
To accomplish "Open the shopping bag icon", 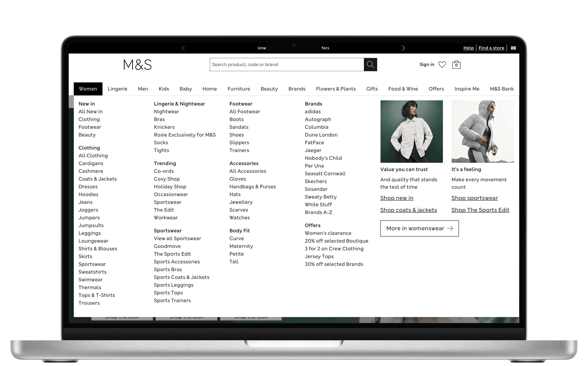I will point(456,64).
